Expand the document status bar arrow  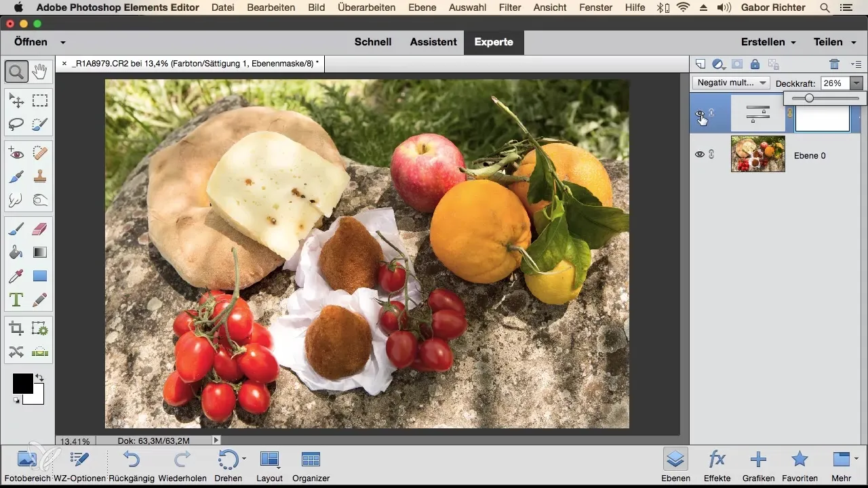coord(216,441)
